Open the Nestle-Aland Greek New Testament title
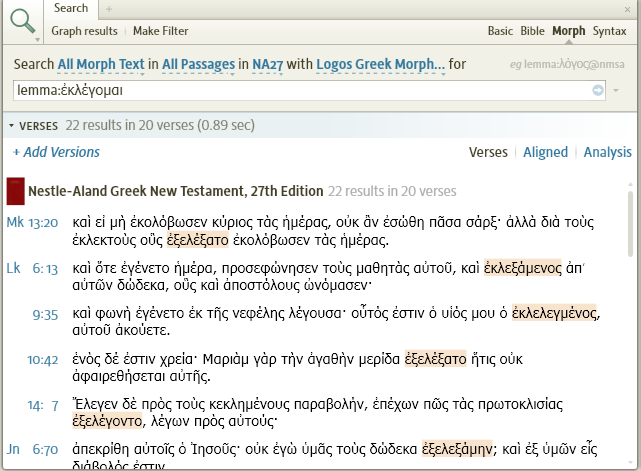Image resolution: width=641 pixels, height=471 pixels. point(176,191)
